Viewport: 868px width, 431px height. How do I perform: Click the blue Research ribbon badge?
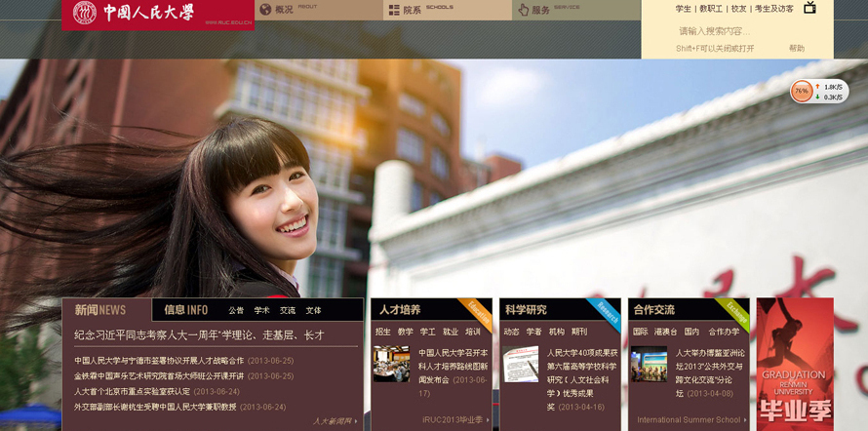[608, 312]
